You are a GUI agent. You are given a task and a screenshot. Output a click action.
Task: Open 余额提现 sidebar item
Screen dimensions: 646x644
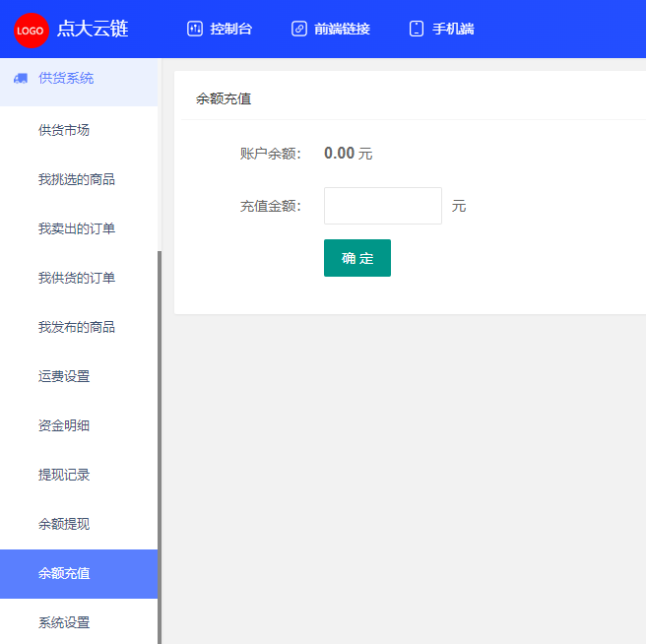(x=79, y=524)
